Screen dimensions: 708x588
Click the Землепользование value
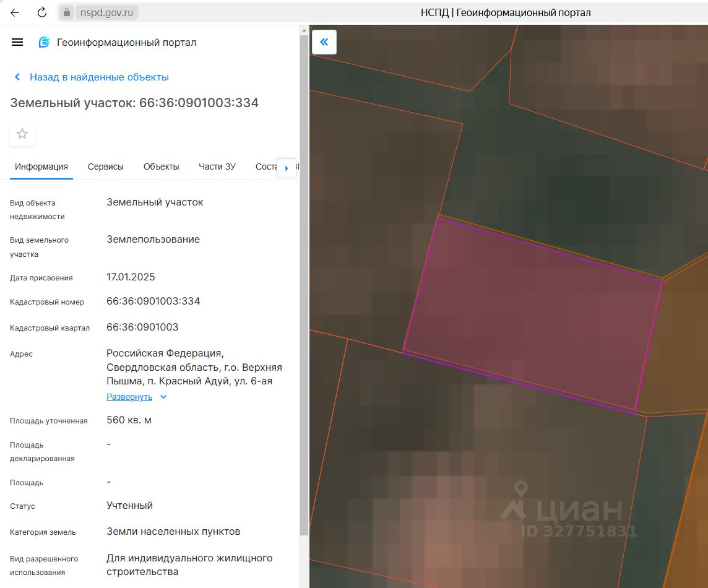pyautogui.click(x=153, y=240)
